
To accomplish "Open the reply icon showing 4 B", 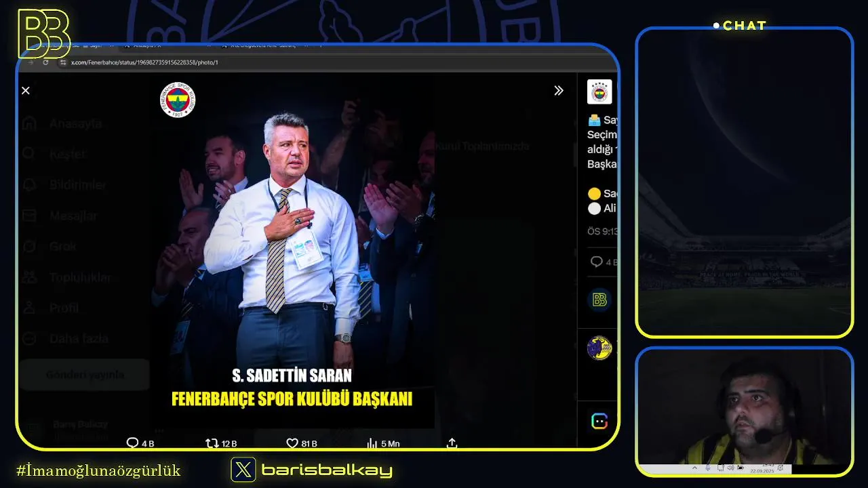I will (140, 443).
